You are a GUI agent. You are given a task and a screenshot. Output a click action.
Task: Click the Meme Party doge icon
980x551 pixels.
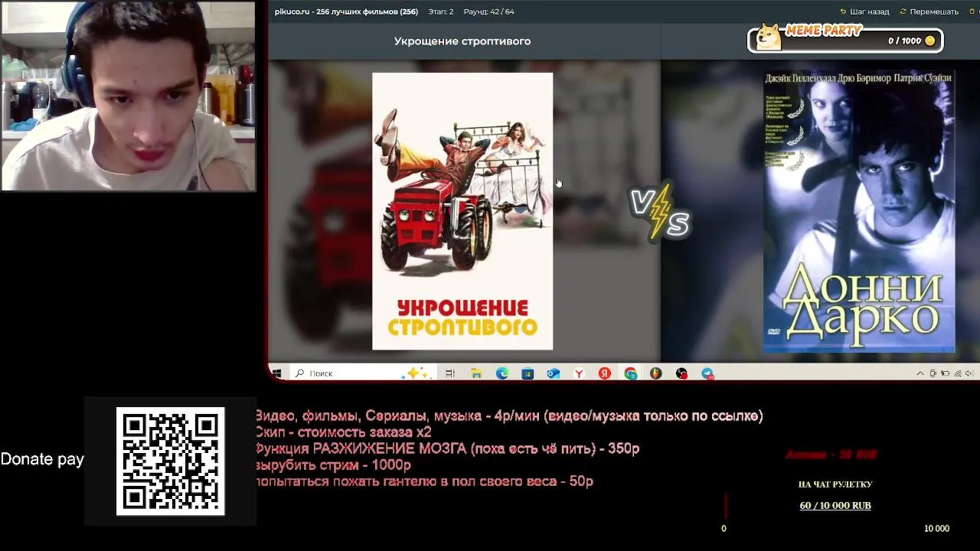769,37
